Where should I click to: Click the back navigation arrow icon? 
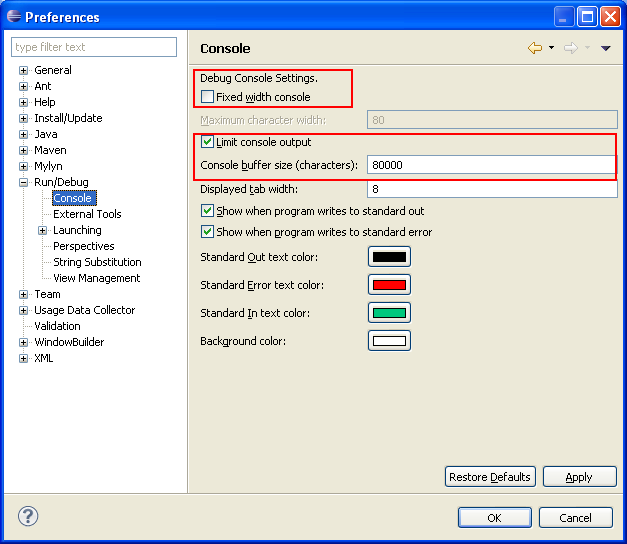pos(535,48)
